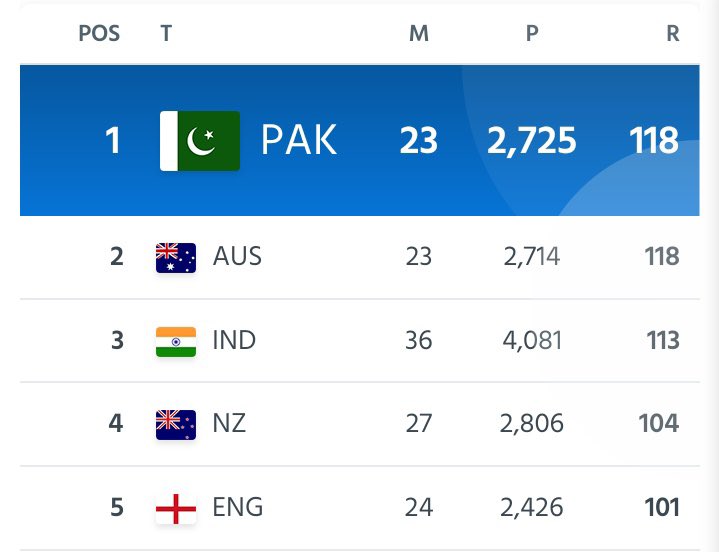Click the England flag icon

[176, 508]
